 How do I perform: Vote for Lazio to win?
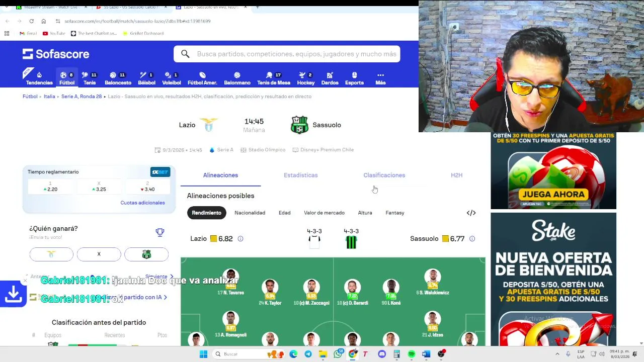pyautogui.click(x=51, y=254)
